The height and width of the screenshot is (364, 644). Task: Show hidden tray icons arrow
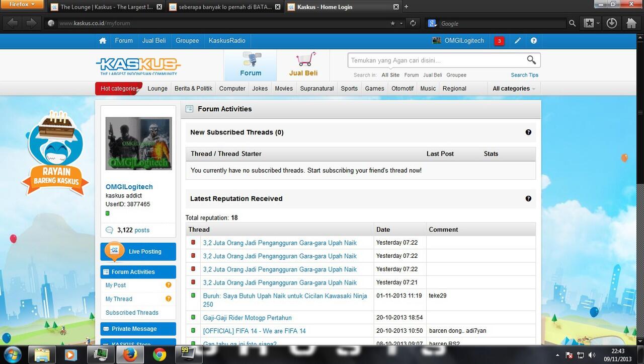point(557,355)
